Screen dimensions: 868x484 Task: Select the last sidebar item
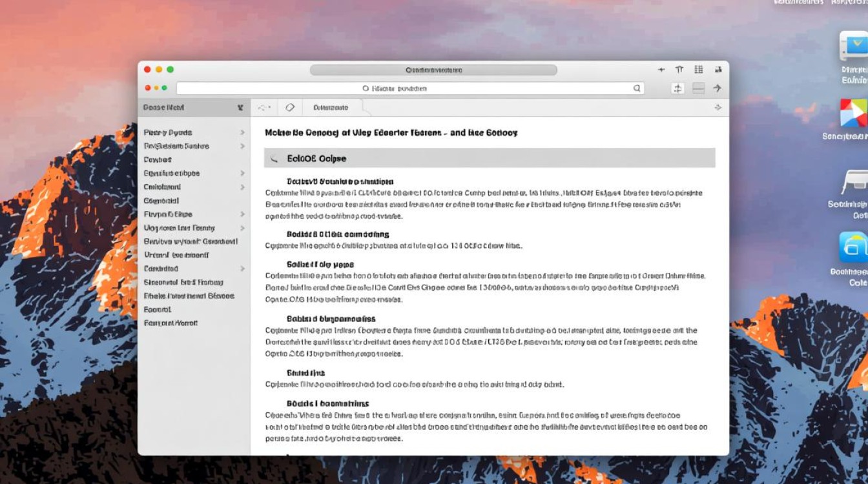[170, 323]
